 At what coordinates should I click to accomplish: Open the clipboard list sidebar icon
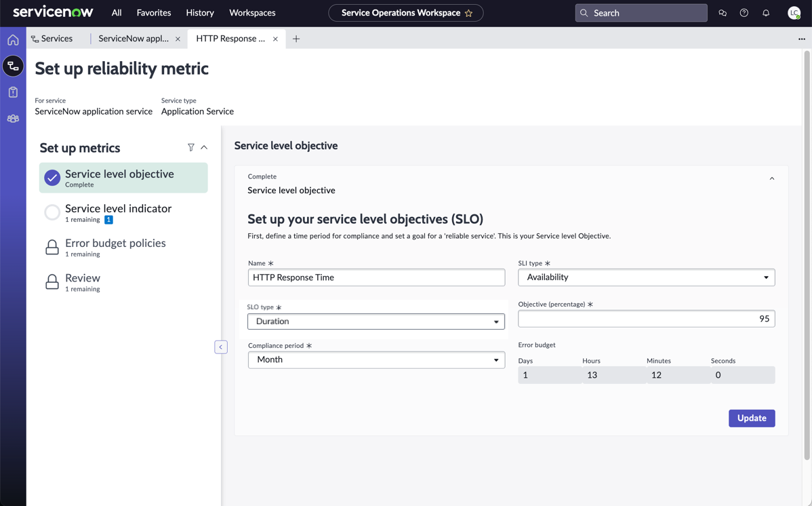13,92
